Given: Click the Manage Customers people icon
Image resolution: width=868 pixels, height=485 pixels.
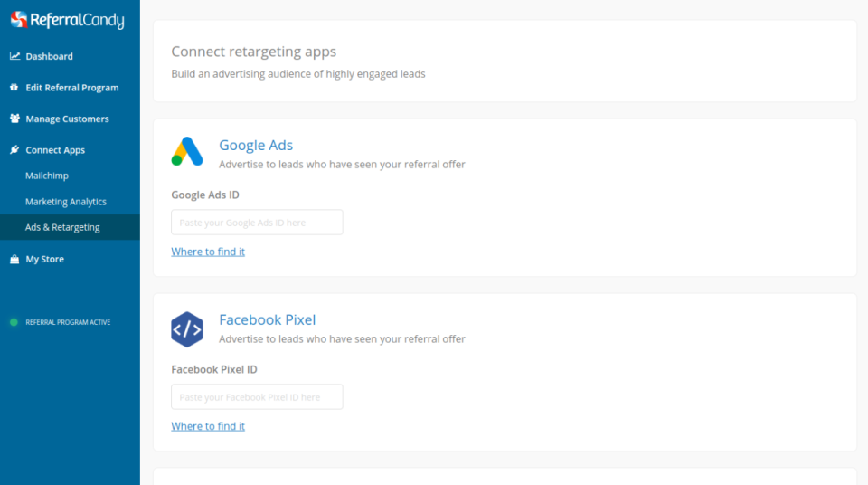Looking at the screenshot, I should pyautogui.click(x=14, y=119).
